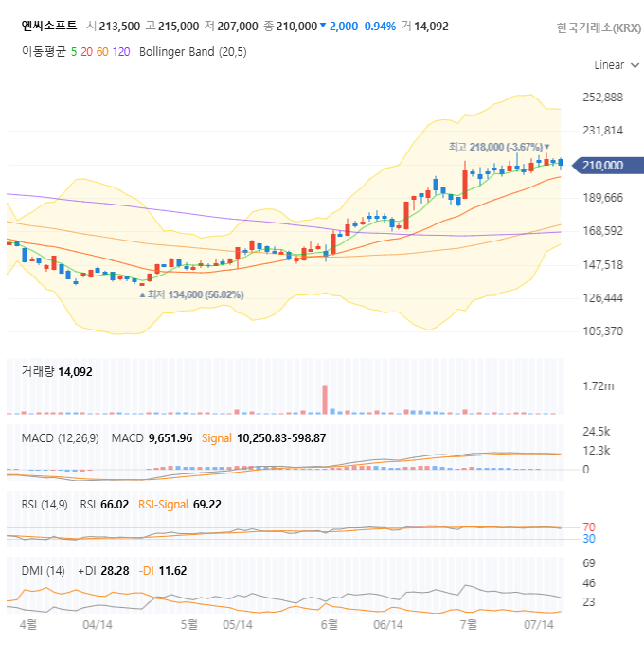Click the orange Signal label in MACD panel
This screenshot has height=660, width=644.
point(217,438)
